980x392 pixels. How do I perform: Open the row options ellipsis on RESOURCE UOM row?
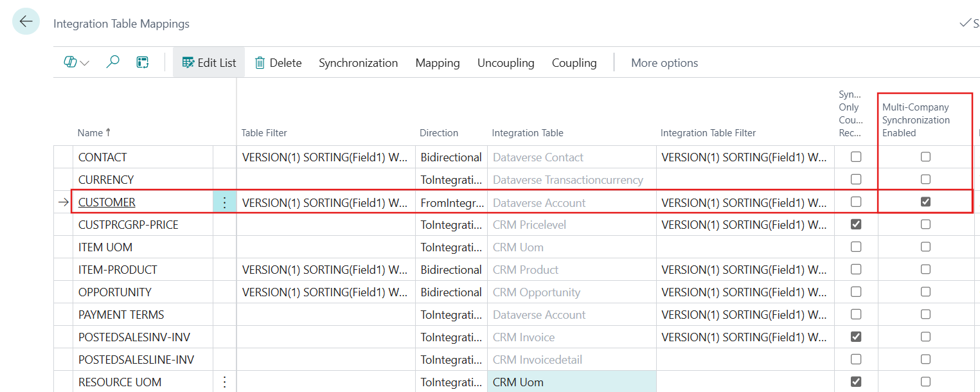224,382
